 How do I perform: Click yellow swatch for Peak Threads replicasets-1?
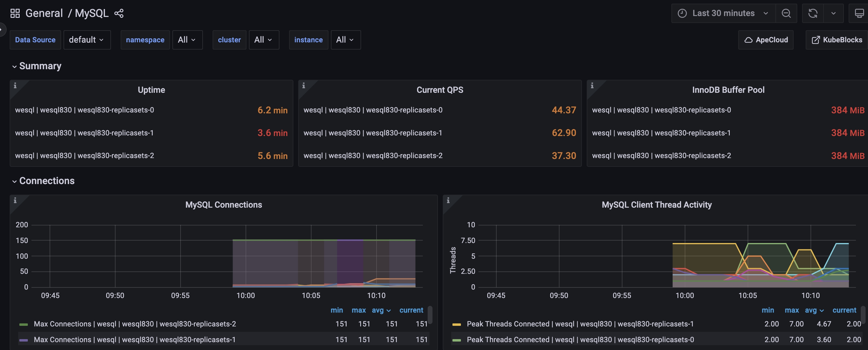tap(457, 325)
